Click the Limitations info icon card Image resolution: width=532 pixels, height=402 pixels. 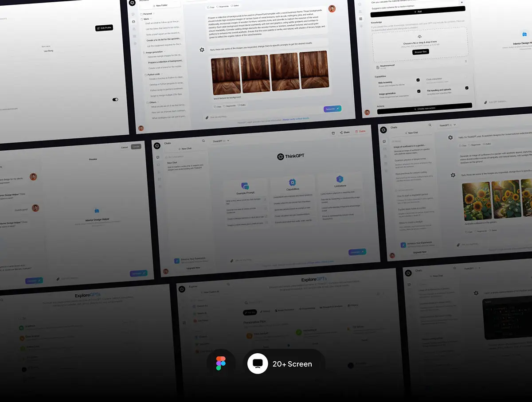pyautogui.click(x=339, y=179)
